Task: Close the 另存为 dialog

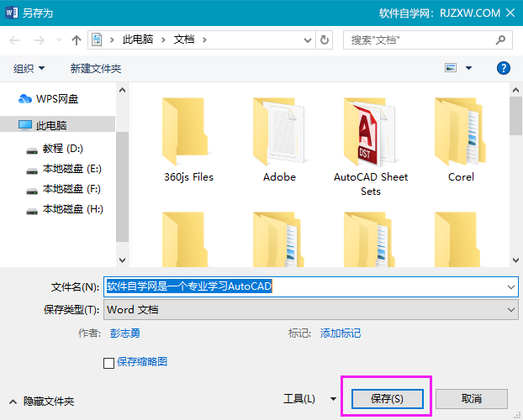Action: tap(510, 13)
